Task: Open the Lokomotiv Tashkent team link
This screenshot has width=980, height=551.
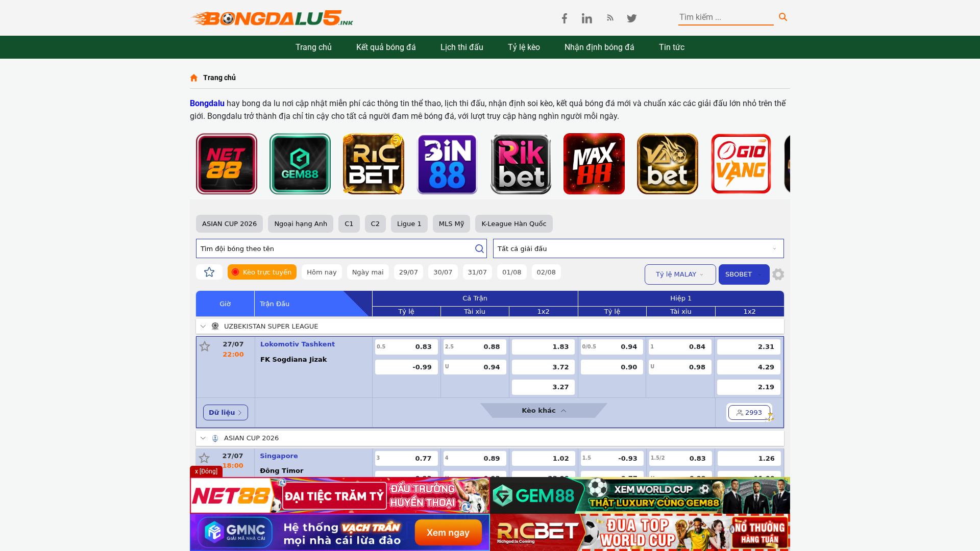Action: 298,344
